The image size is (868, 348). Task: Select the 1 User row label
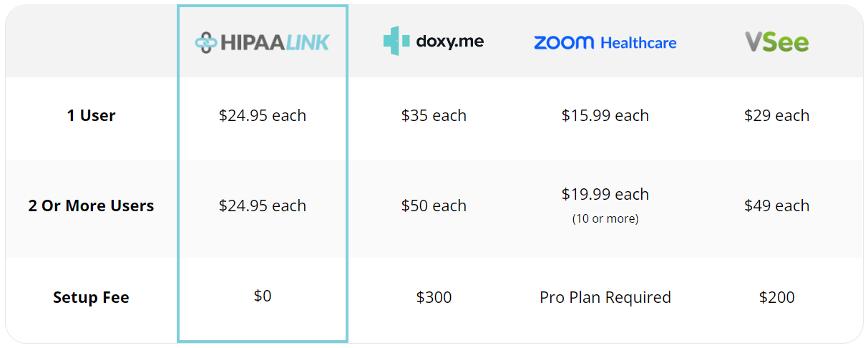pyautogui.click(x=91, y=115)
